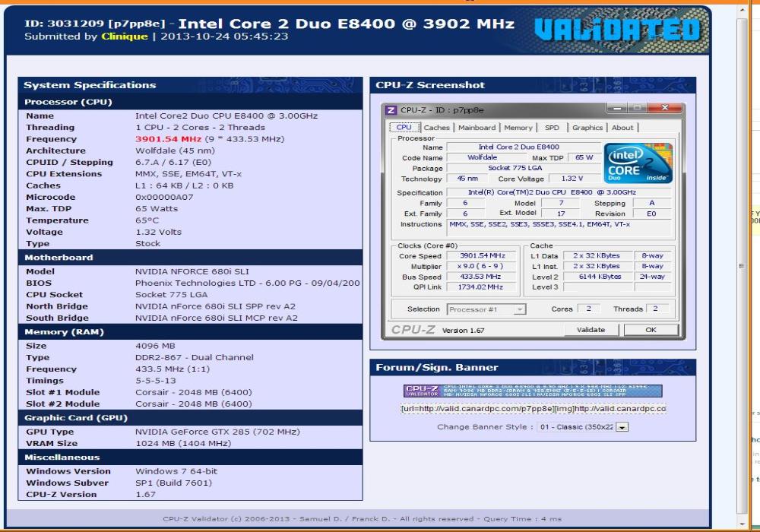The image size is (760, 532).
Task: Click the Instructions MMX, SSE list field
Action: pos(559,227)
